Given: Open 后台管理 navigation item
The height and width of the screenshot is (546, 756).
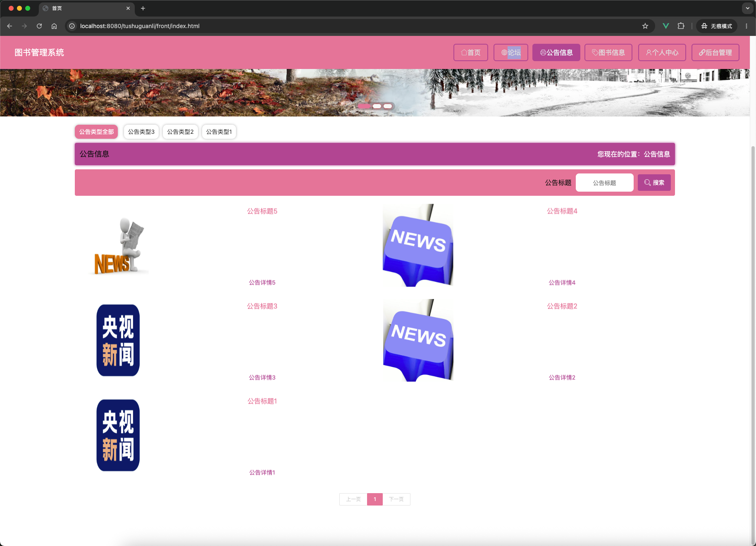Looking at the screenshot, I should [x=715, y=52].
